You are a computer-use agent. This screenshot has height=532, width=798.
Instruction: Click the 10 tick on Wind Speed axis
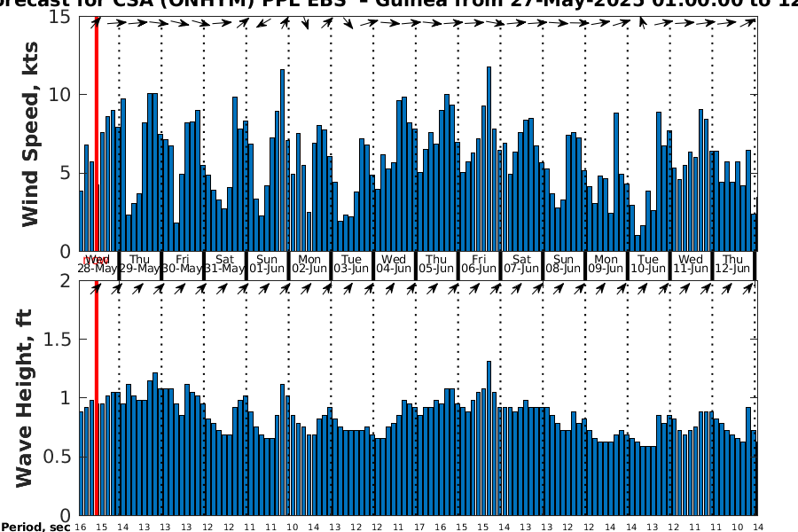59,95
